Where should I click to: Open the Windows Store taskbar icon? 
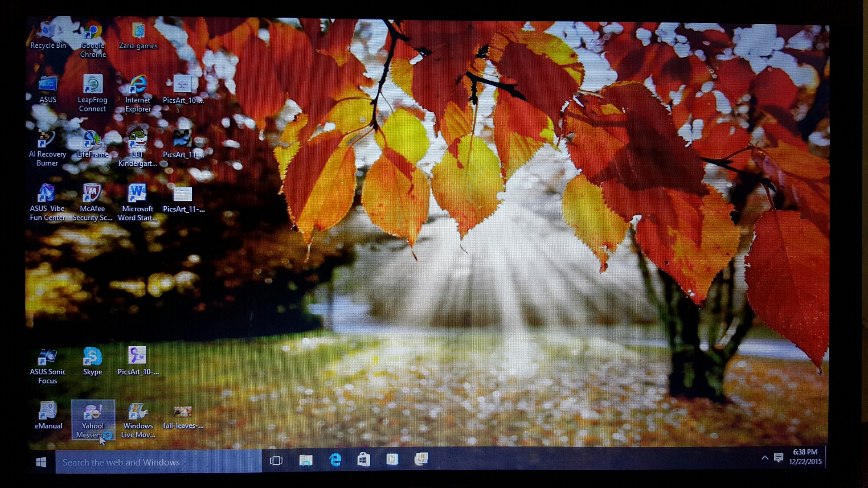364,459
